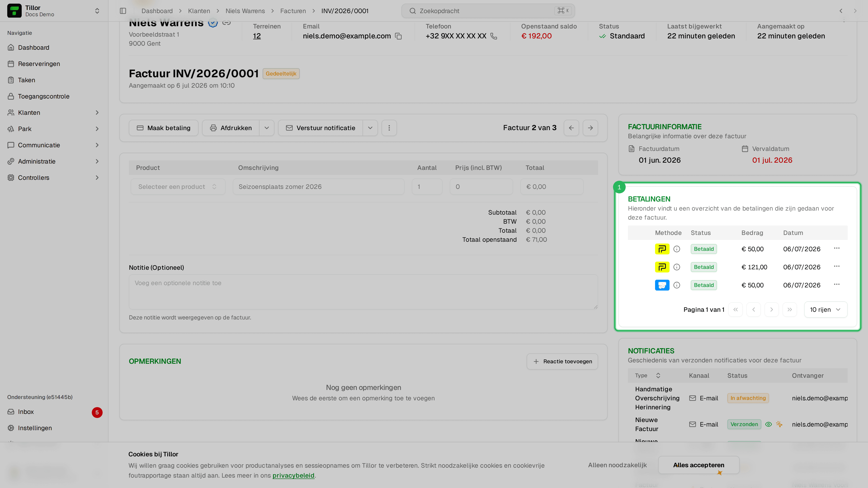The height and width of the screenshot is (488, 868).
Task: Expand the Klanten menu
Action: coord(54,113)
